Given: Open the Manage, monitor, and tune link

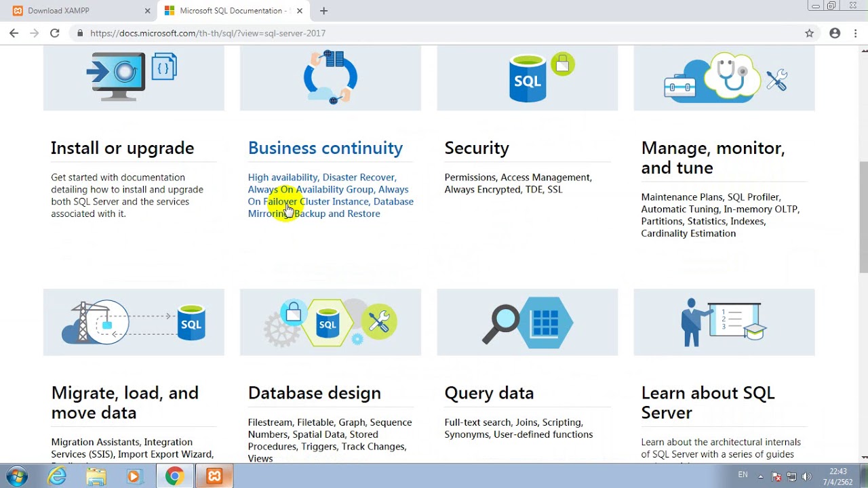Looking at the screenshot, I should point(713,157).
